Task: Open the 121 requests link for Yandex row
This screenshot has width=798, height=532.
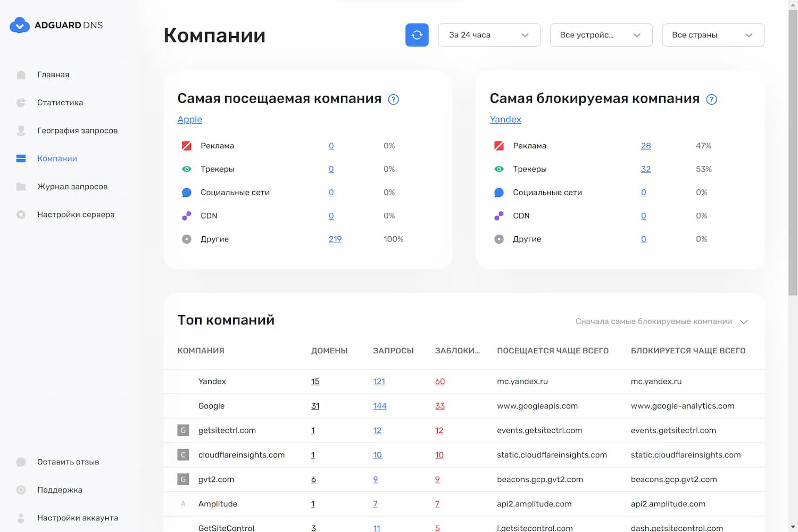Action: (x=379, y=381)
